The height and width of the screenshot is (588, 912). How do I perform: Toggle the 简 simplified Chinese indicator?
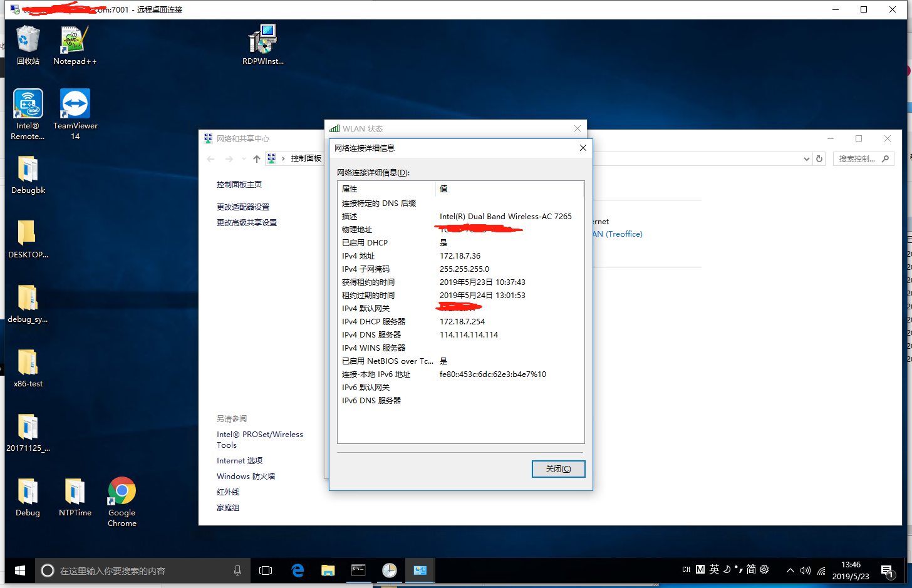(751, 569)
